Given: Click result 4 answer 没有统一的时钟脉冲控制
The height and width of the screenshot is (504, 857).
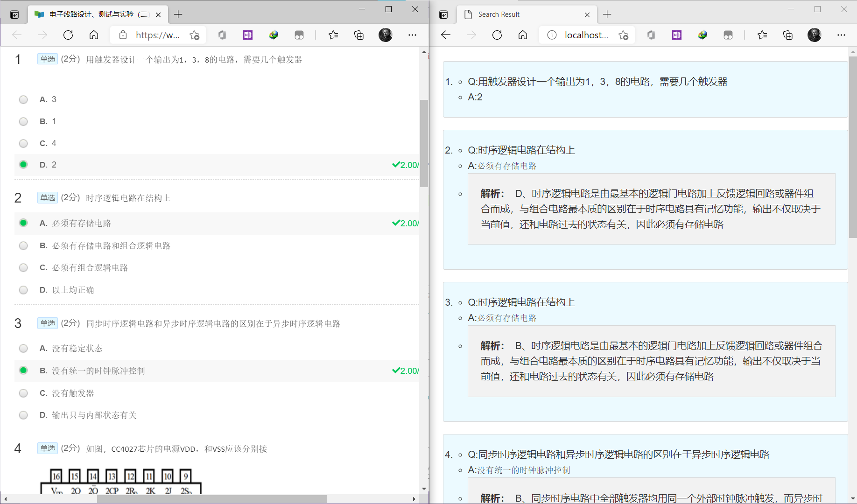Looking at the screenshot, I should click(x=524, y=470).
